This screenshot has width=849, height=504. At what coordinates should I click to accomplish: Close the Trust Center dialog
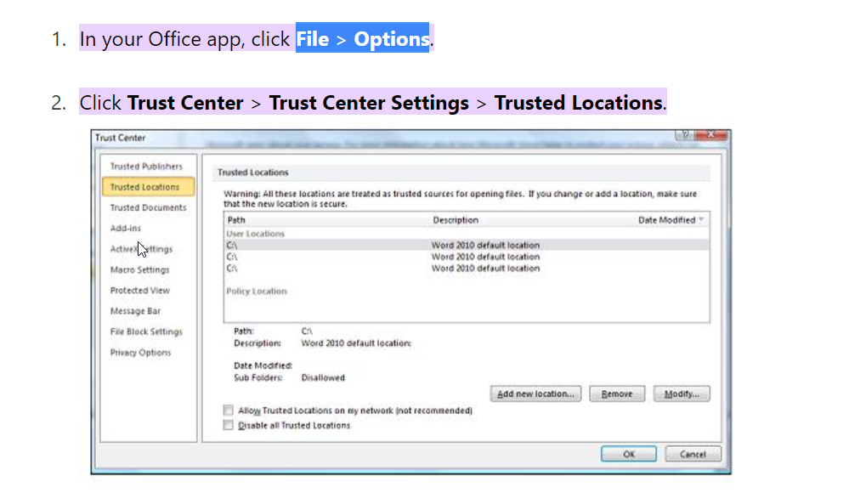click(x=712, y=137)
